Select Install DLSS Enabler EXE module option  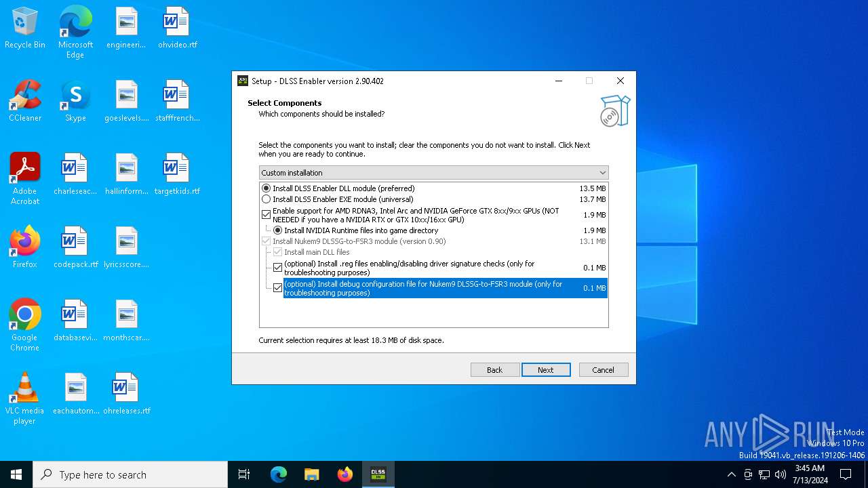point(266,199)
